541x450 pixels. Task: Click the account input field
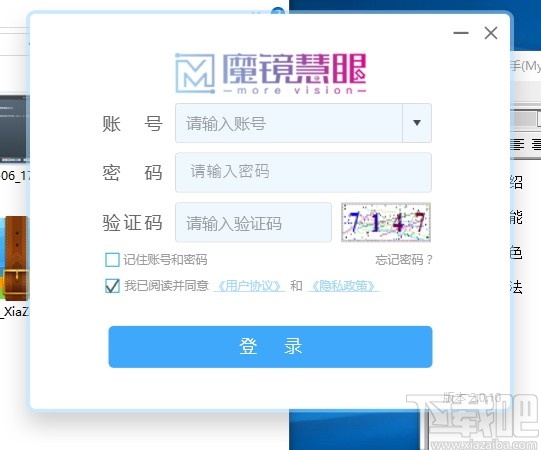[289, 123]
